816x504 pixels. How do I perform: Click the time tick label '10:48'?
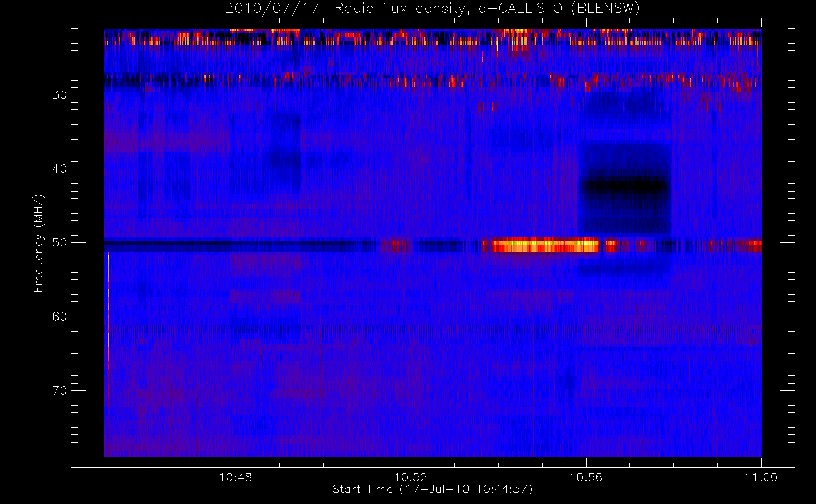[236, 477]
